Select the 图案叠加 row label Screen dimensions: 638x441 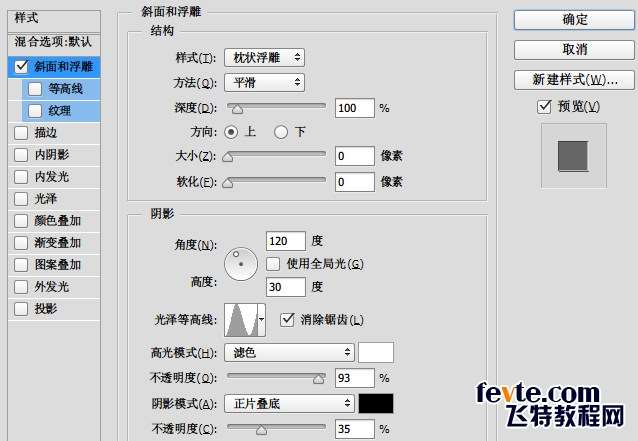57,264
